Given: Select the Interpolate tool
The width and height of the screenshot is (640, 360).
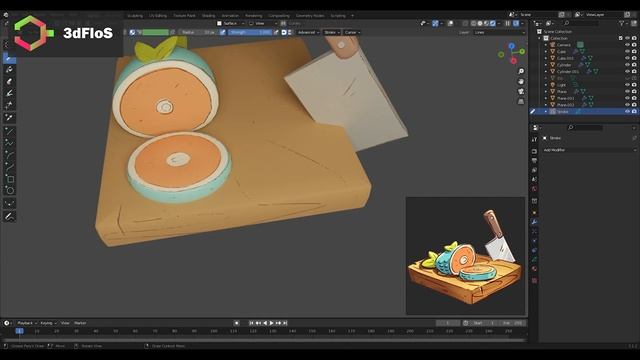Looking at the screenshot, I should pyautogui.click(x=9, y=203).
